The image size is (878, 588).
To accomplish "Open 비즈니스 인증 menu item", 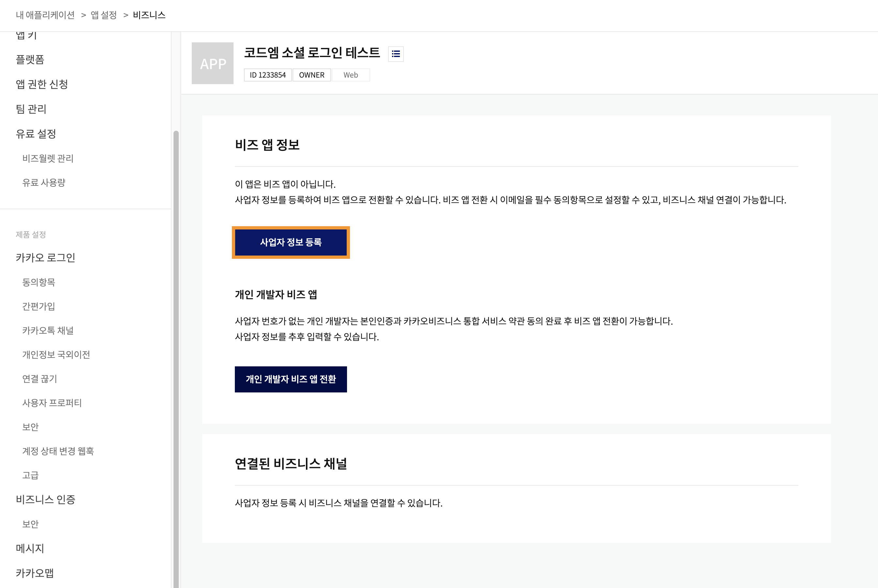I will coord(45,499).
